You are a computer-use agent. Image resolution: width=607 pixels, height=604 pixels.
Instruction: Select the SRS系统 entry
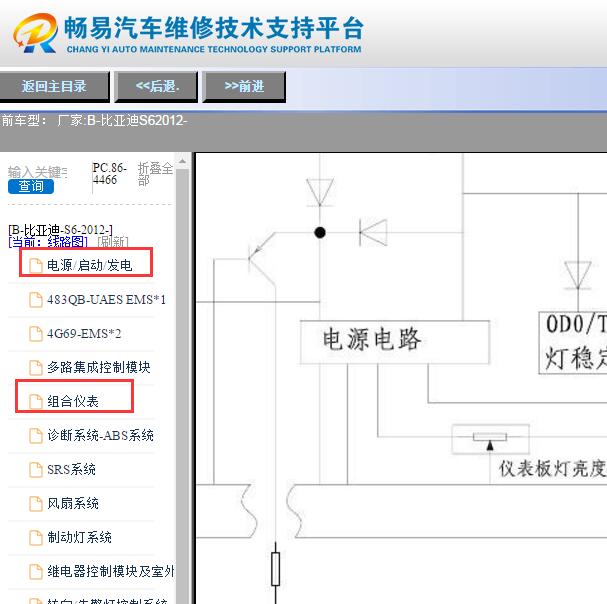[71, 470]
